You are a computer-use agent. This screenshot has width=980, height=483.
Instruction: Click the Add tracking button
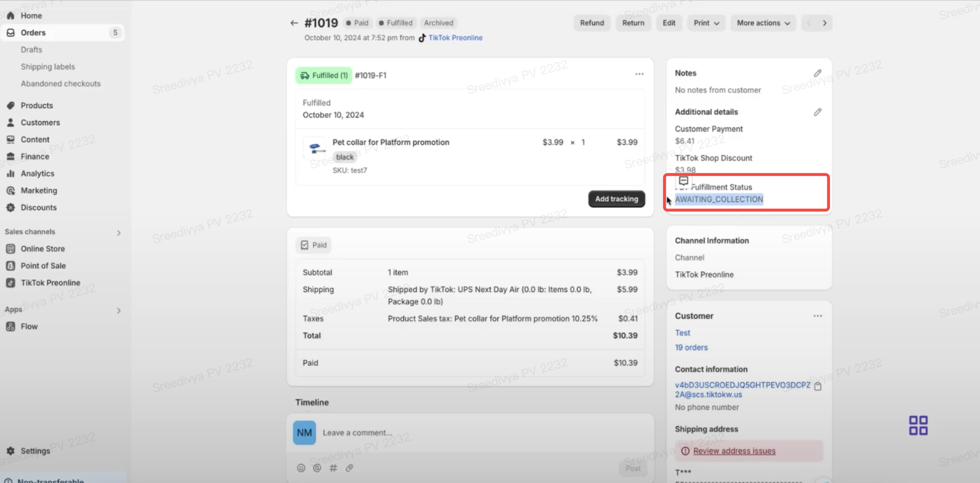point(616,199)
